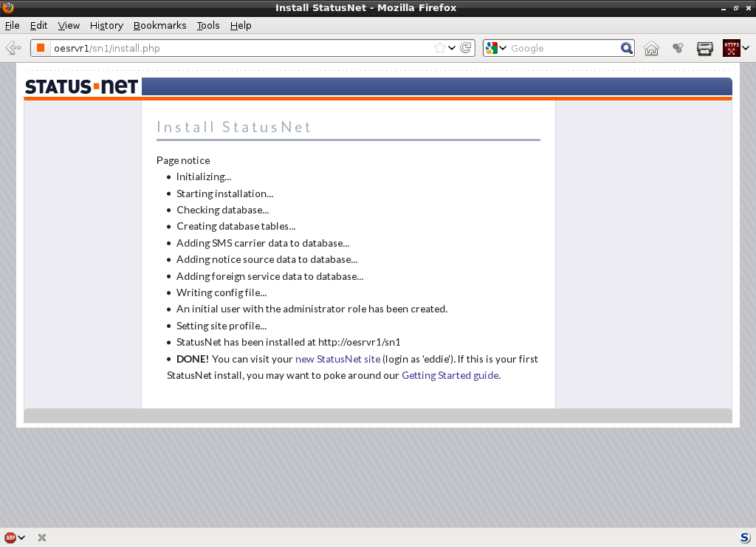Open the Bookmarks menu
The width and height of the screenshot is (756, 548).
(159, 26)
